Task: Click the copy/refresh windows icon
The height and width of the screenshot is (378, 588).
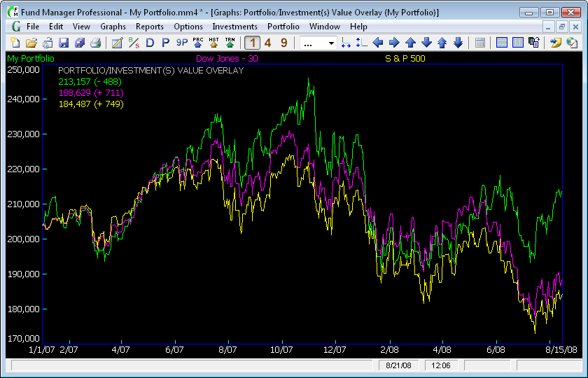Action: point(533,43)
